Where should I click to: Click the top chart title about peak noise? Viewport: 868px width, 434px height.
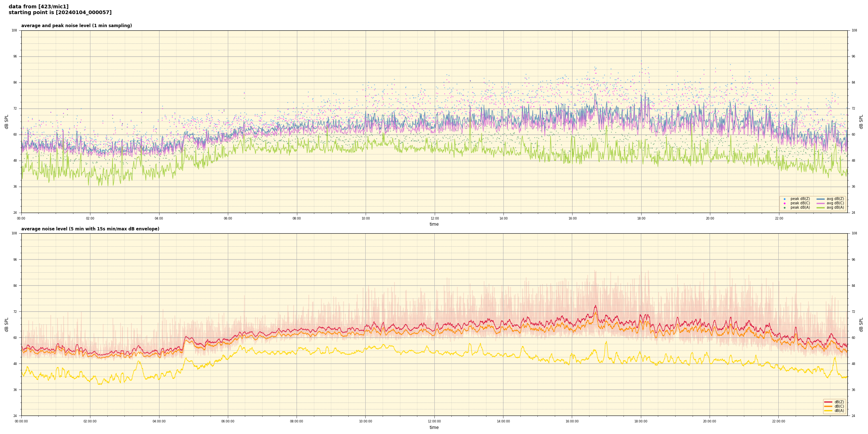(76, 26)
